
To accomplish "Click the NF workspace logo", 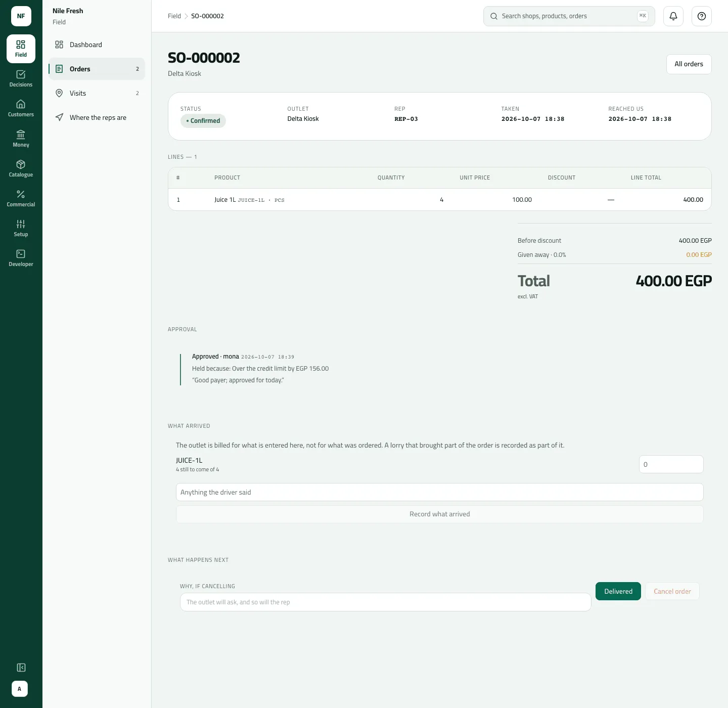I will pyautogui.click(x=21, y=16).
